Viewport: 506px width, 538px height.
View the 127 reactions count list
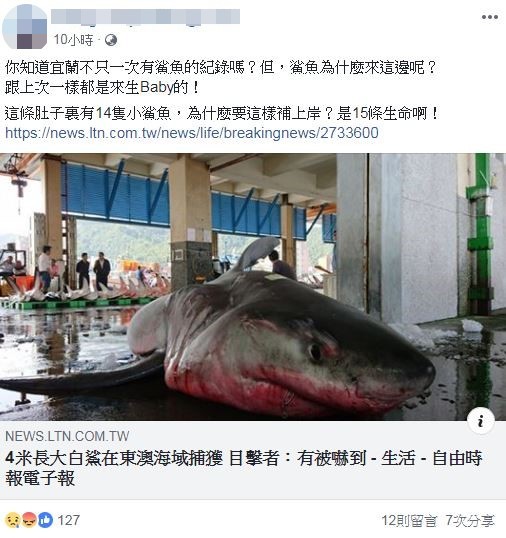[69, 520]
